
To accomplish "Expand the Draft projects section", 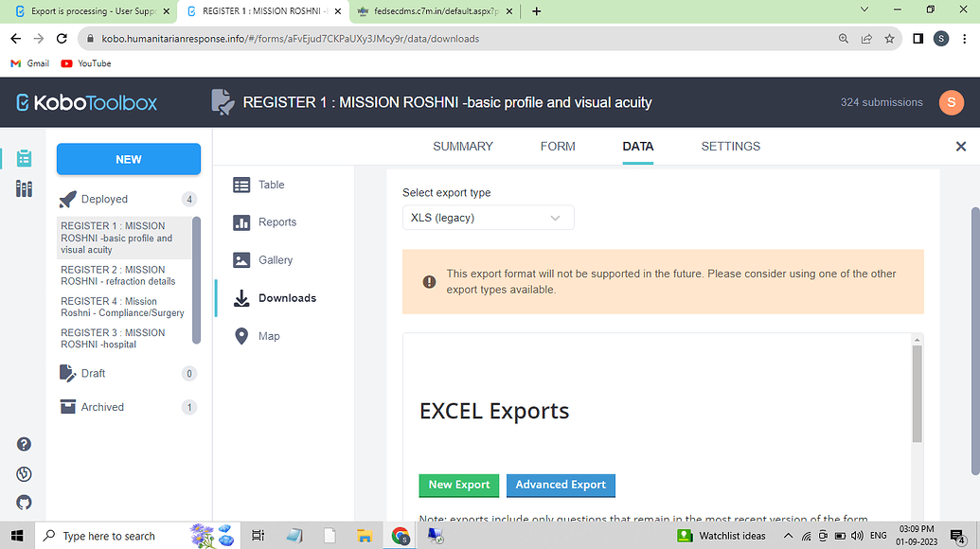I will coord(95,373).
